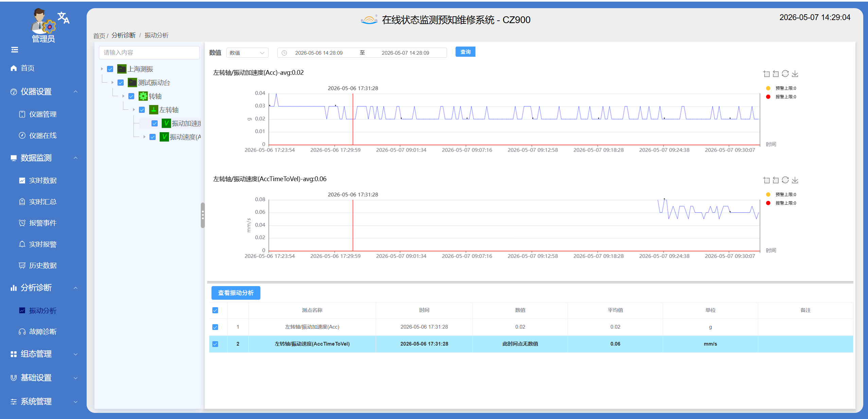Click the 振动分析 chart icon in sidebar
This screenshot has height=419, width=868.
[22, 310]
